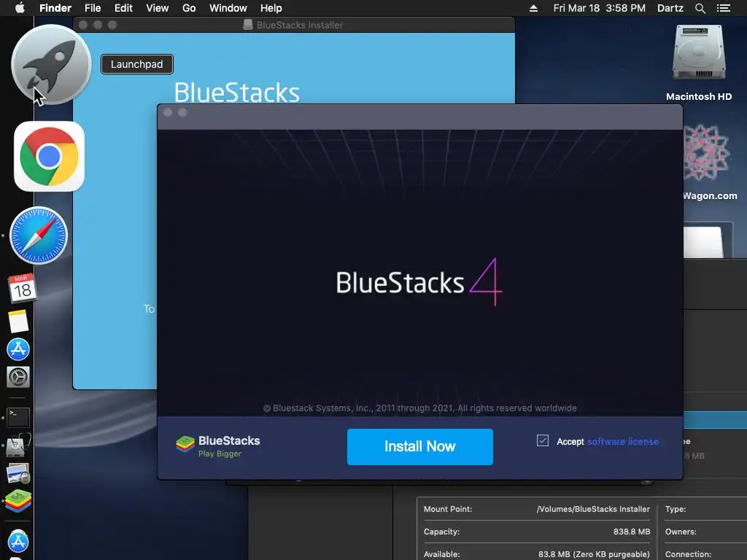Open the Help menu
The image size is (747, 560).
pyautogui.click(x=271, y=8)
